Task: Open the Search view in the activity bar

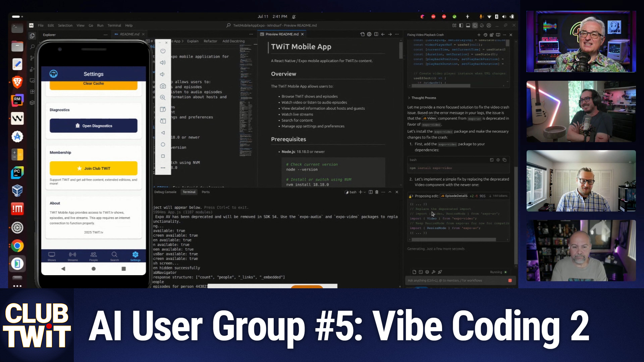Action: pyautogui.click(x=32, y=47)
